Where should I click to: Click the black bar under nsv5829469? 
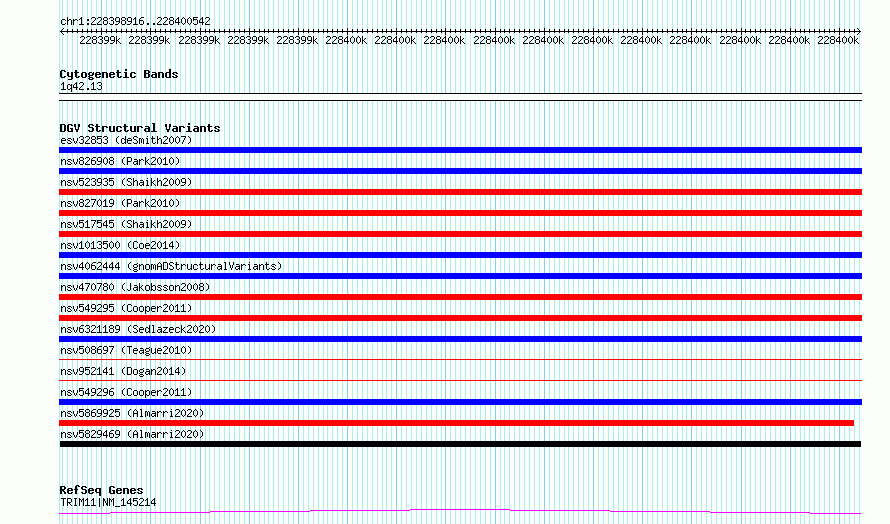pos(460,444)
